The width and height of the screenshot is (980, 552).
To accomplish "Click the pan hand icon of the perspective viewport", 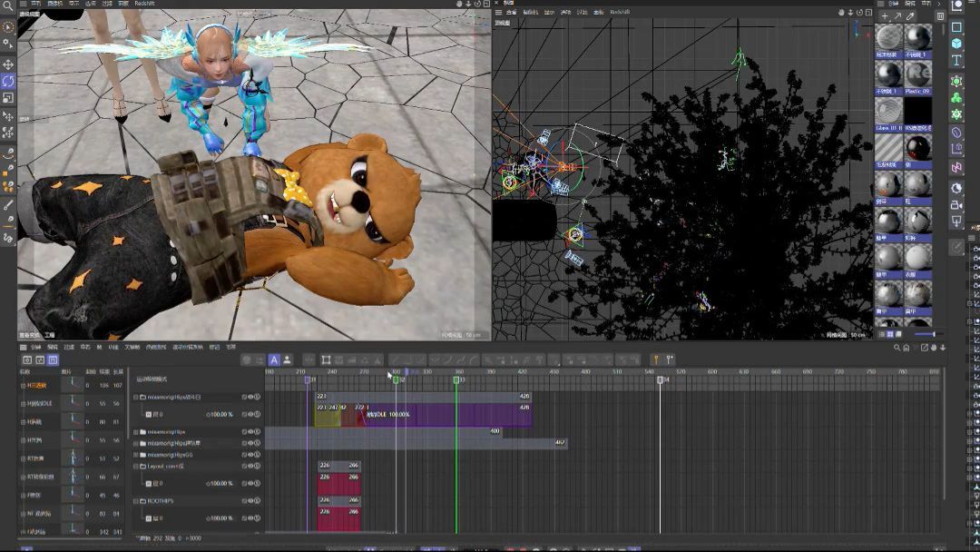I will 459,4.
